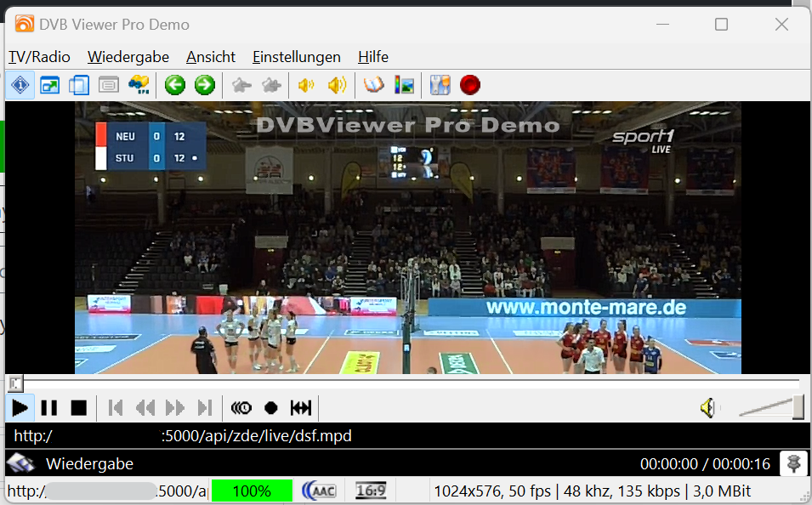Maximize the DVB Viewer window
The height and width of the screenshot is (505, 812).
(x=721, y=25)
